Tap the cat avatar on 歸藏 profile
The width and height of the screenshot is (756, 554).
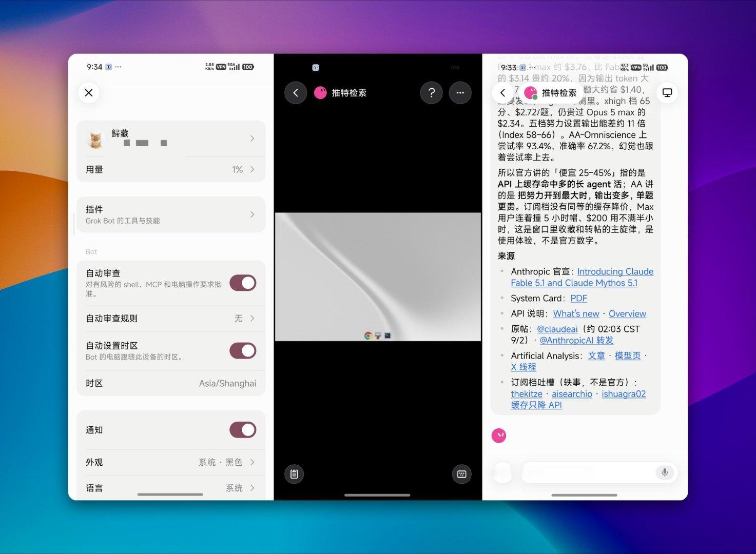click(95, 139)
